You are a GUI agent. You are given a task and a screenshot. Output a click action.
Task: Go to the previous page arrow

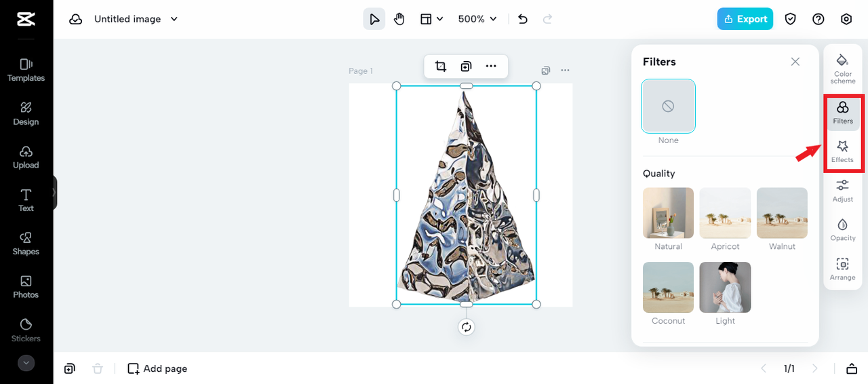(764, 368)
